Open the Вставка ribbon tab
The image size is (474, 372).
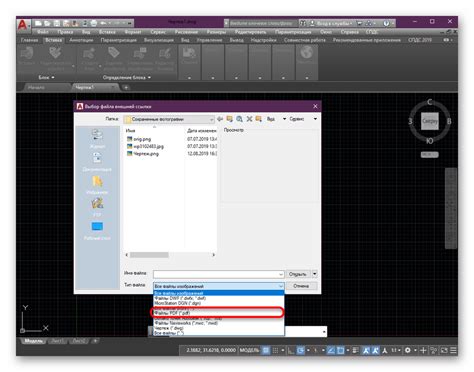click(54, 40)
